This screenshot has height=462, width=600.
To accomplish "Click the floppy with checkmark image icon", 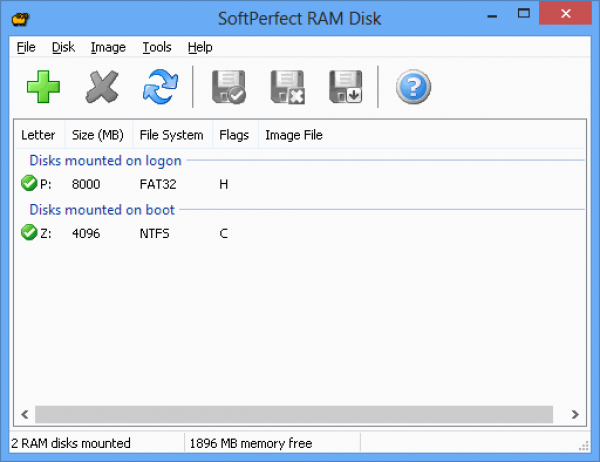I will point(229,87).
